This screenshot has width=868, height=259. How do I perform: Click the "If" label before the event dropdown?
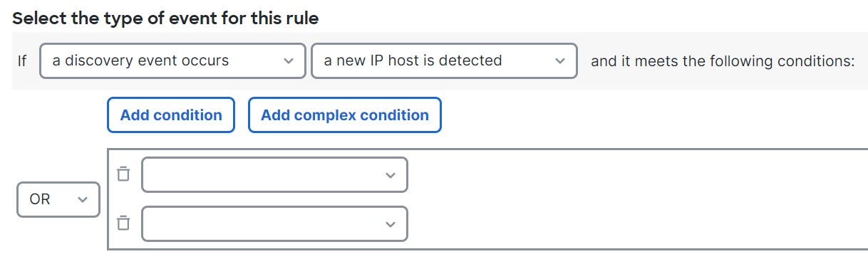coord(22,61)
